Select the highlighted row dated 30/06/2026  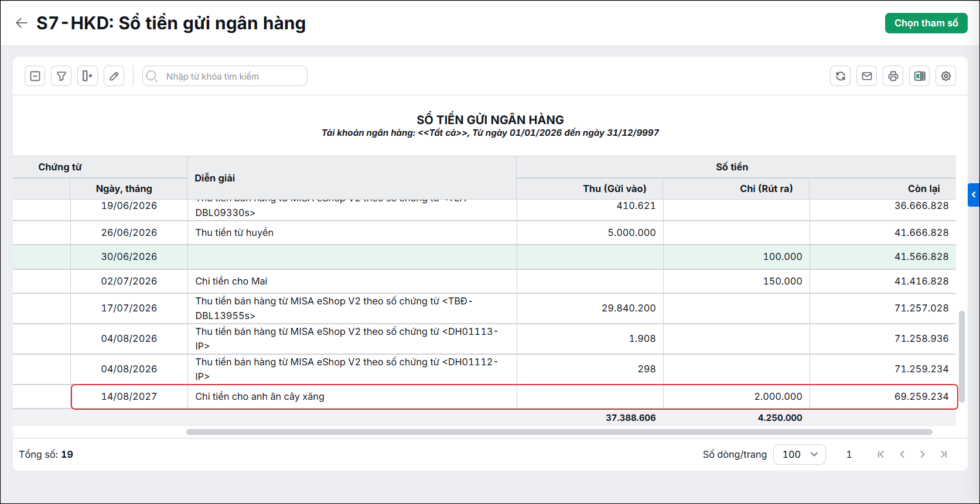[484, 257]
